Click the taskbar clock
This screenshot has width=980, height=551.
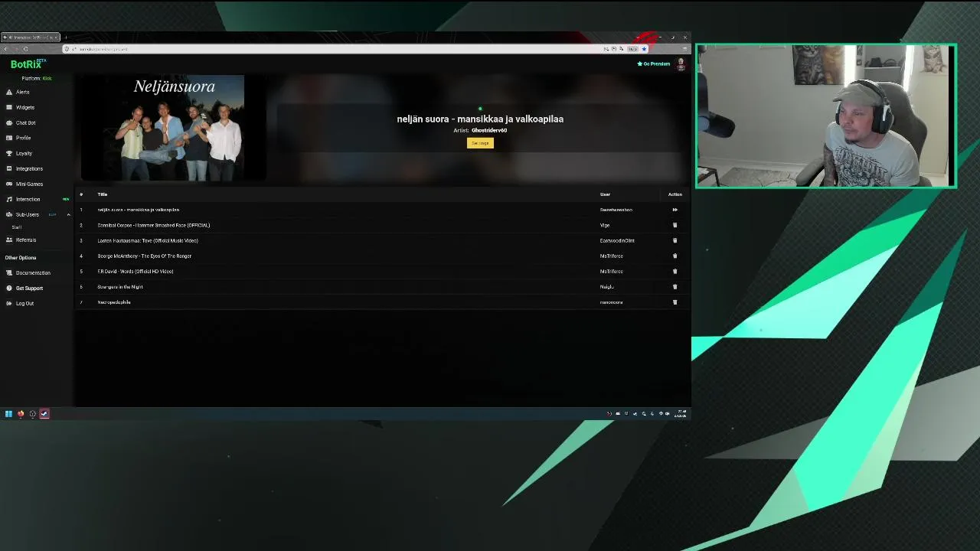coord(681,414)
